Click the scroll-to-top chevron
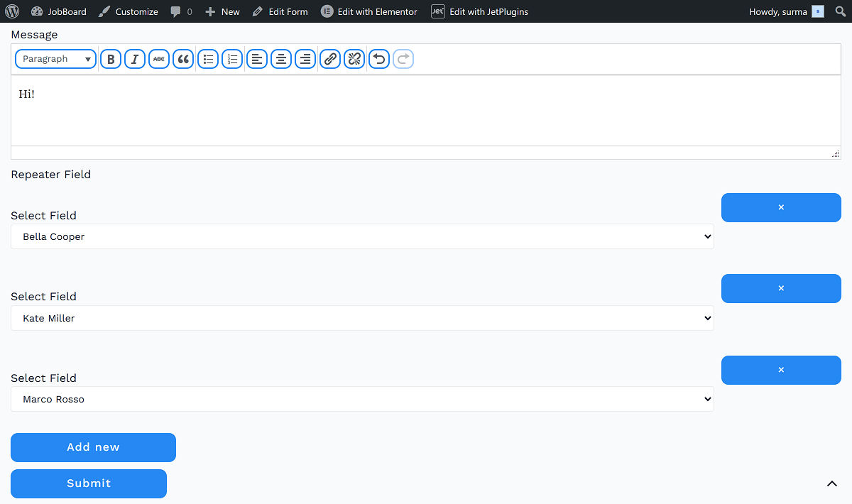The height and width of the screenshot is (504, 852). [832, 484]
